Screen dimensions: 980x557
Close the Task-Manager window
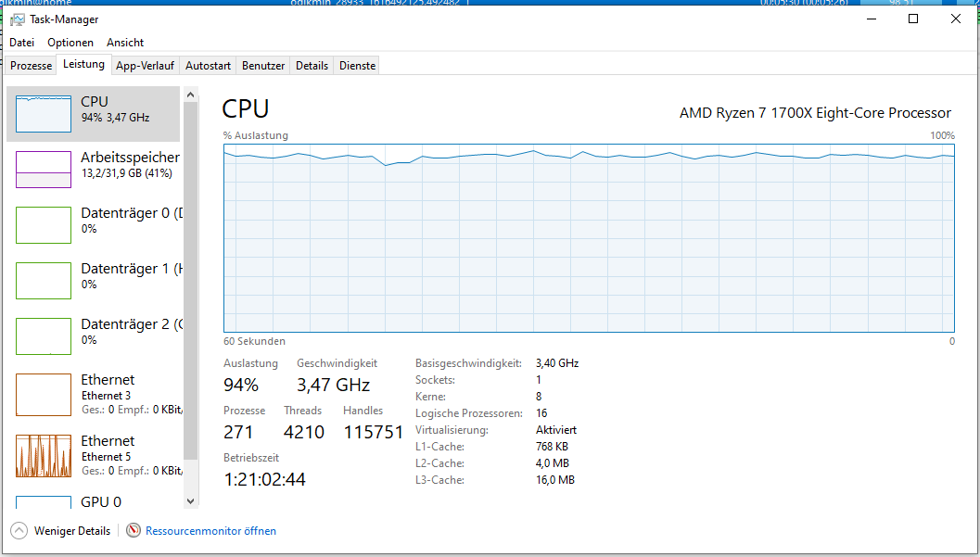[956, 19]
